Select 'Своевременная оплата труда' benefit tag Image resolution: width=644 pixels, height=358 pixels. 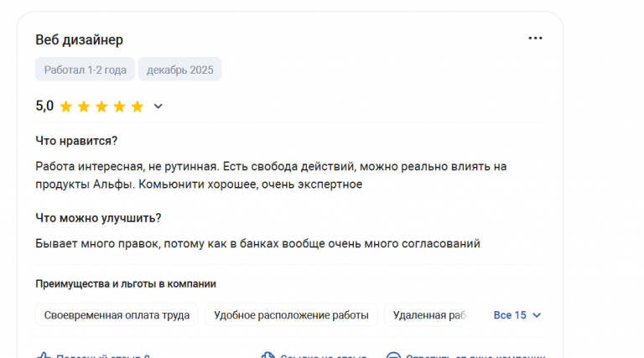coord(117,315)
